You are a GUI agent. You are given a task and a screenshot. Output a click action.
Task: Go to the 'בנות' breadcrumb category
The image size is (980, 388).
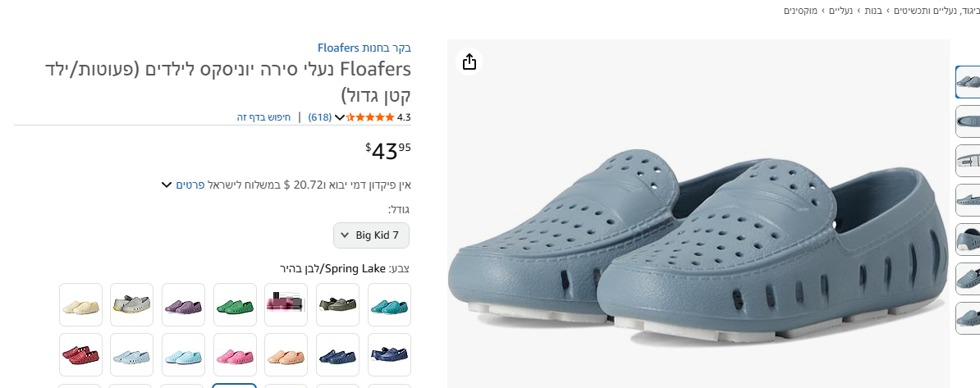872,11
